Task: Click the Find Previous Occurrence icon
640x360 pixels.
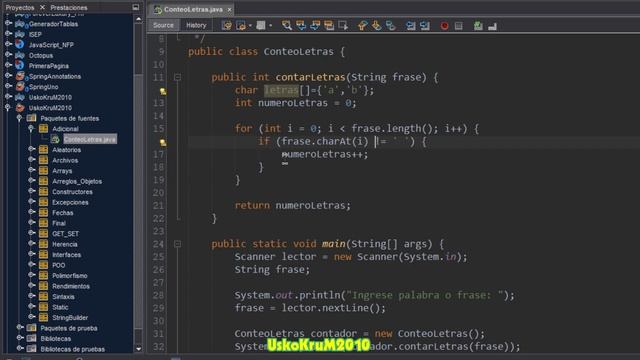Action: [x=301, y=26]
